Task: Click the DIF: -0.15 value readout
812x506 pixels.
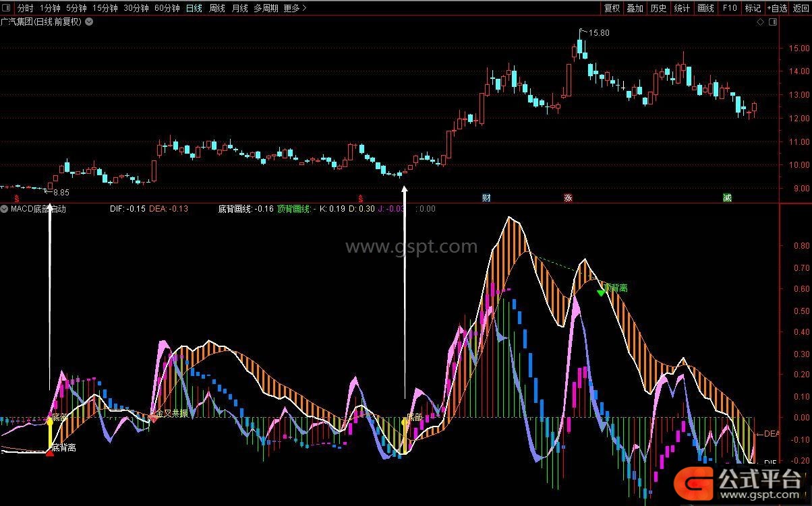Action: coord(127,209)
